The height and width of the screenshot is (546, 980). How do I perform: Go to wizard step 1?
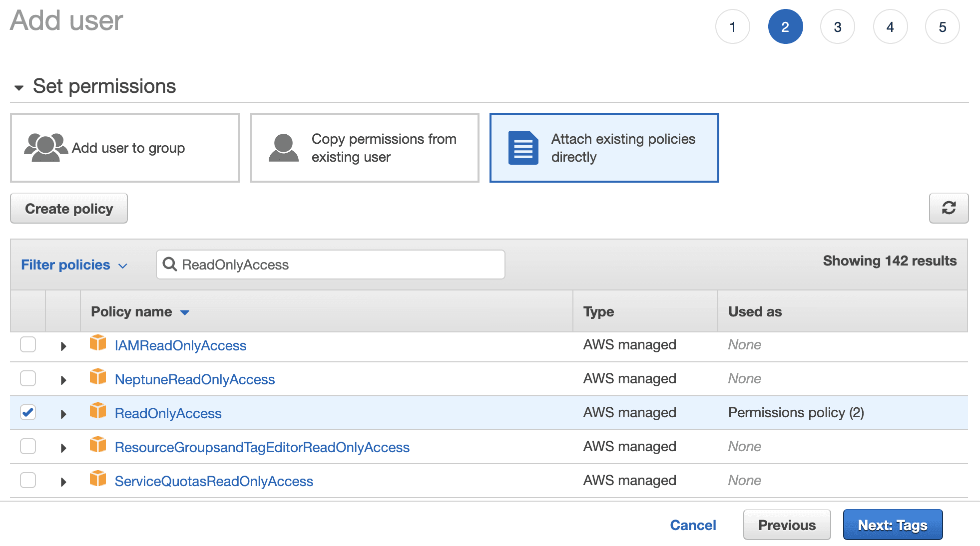point(733,26)
